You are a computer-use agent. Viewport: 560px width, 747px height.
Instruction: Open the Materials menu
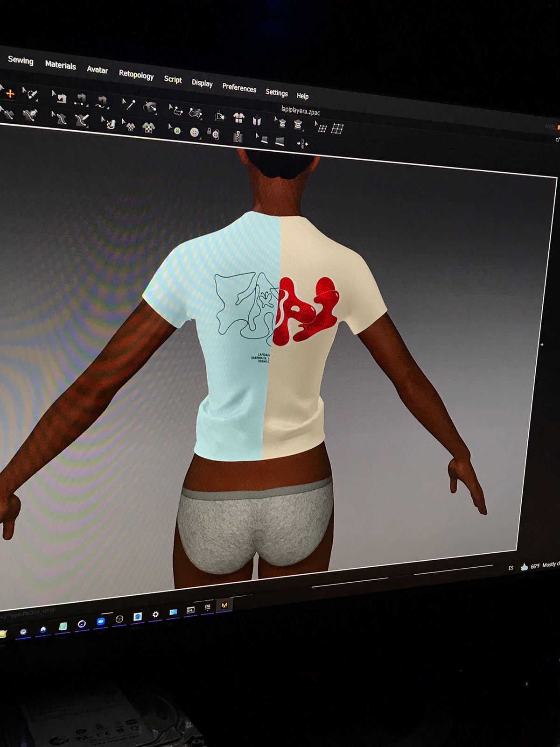60,65
